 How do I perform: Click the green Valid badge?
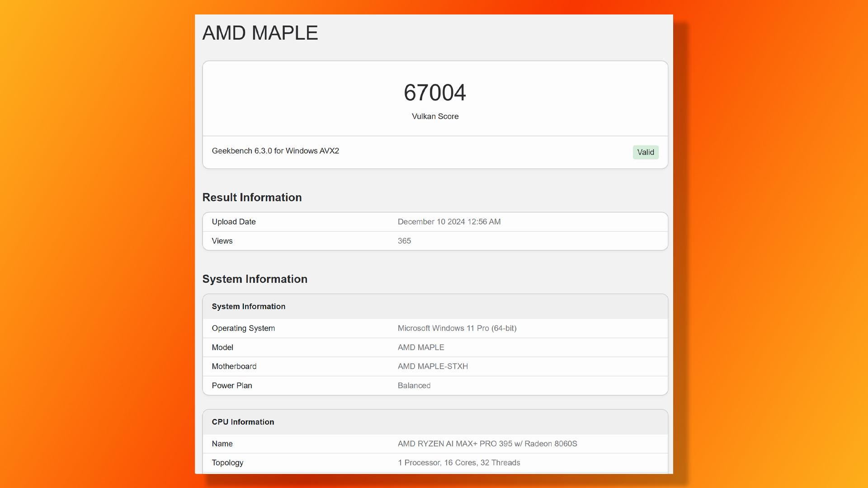(646, 152)
